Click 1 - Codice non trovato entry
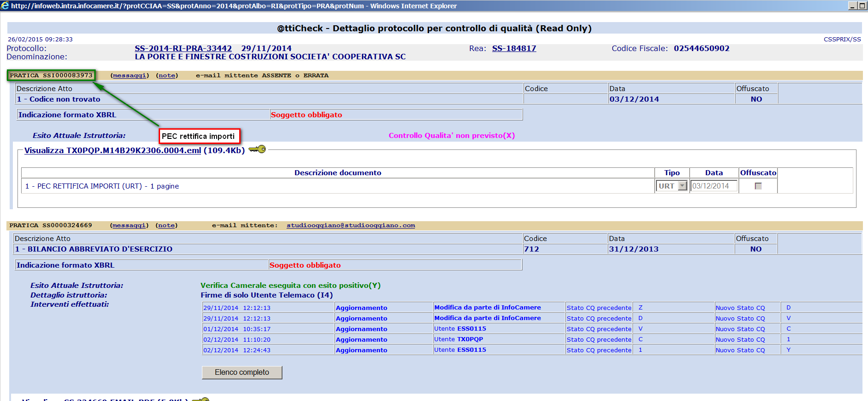The image size is (868, 401). 58,99
